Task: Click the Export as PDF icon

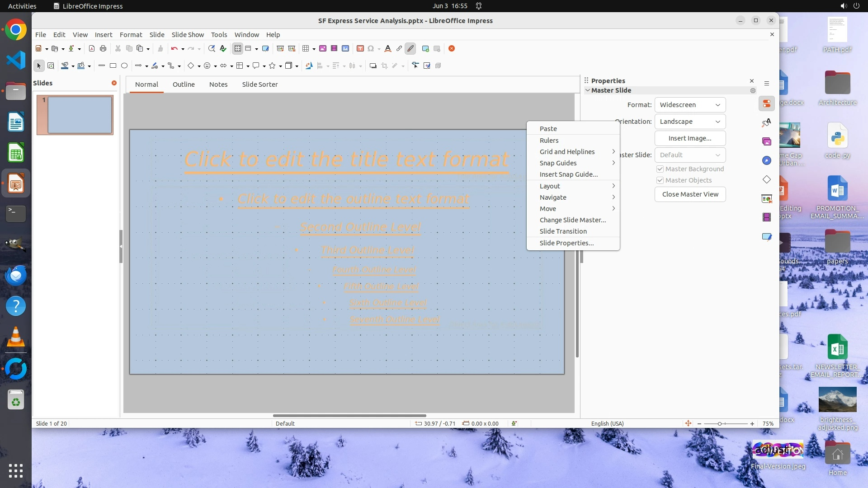Action: coord(92,49)
